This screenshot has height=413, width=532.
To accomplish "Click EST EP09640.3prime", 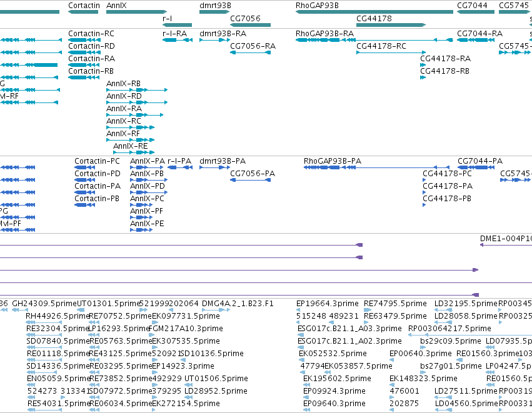I will pos(307,411).
